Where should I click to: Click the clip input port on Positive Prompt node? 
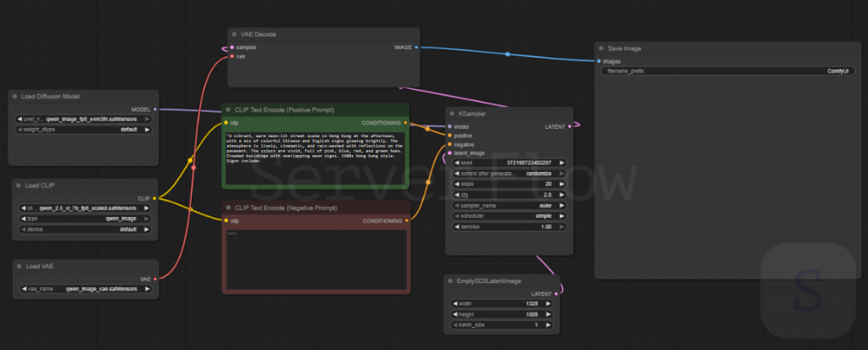pos(225,123)
